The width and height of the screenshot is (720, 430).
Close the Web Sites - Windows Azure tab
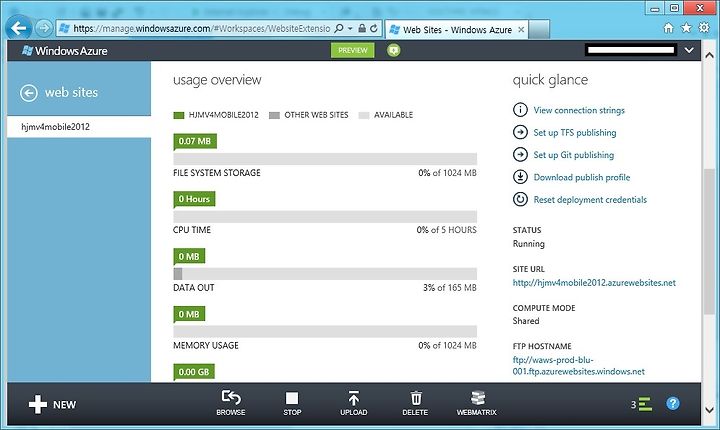point(521,29)
